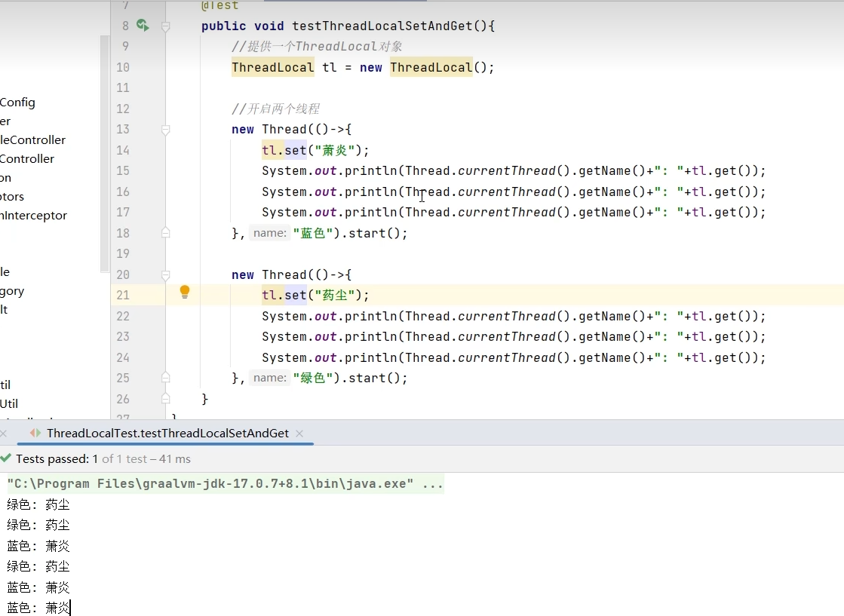The image size is (844, 616).
Task: Click the run test gutter icon on line 8
Action: [x=143, y=25]
